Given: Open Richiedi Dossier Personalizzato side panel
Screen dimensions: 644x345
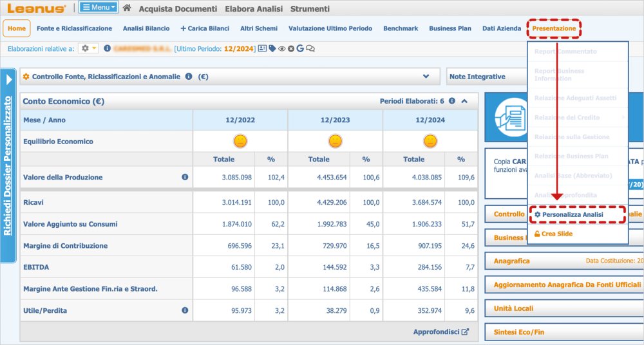Looking at the screenshot, I should (8, 166).
